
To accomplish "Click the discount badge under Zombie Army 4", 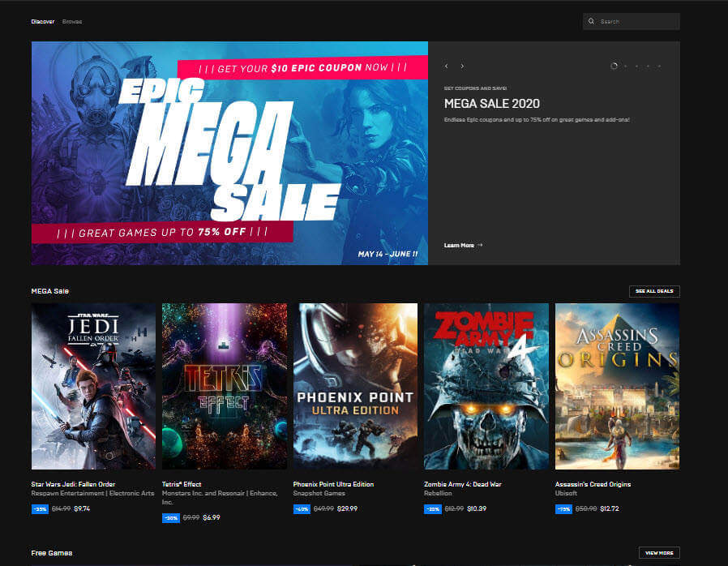I will point(433,509).
